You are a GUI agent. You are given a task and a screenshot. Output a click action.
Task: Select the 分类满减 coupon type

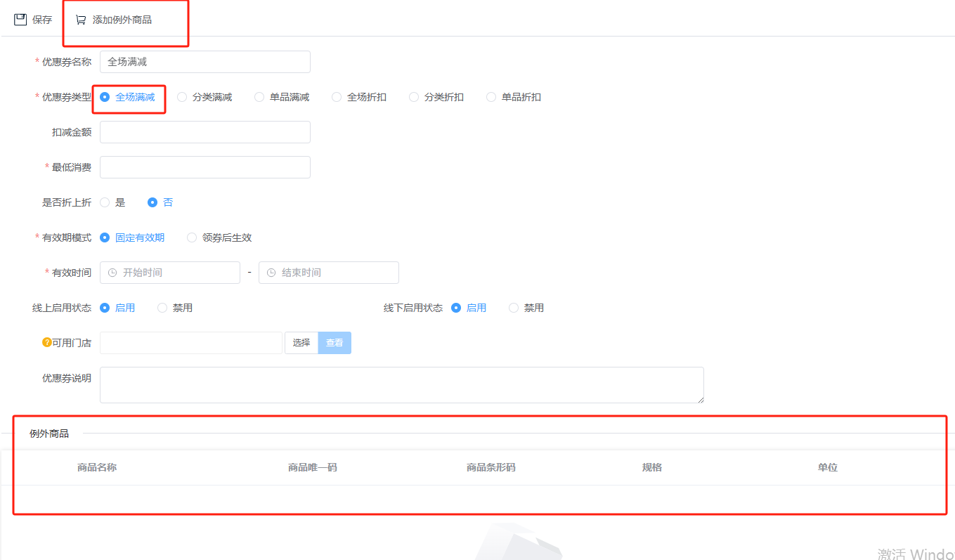point(182,97)
